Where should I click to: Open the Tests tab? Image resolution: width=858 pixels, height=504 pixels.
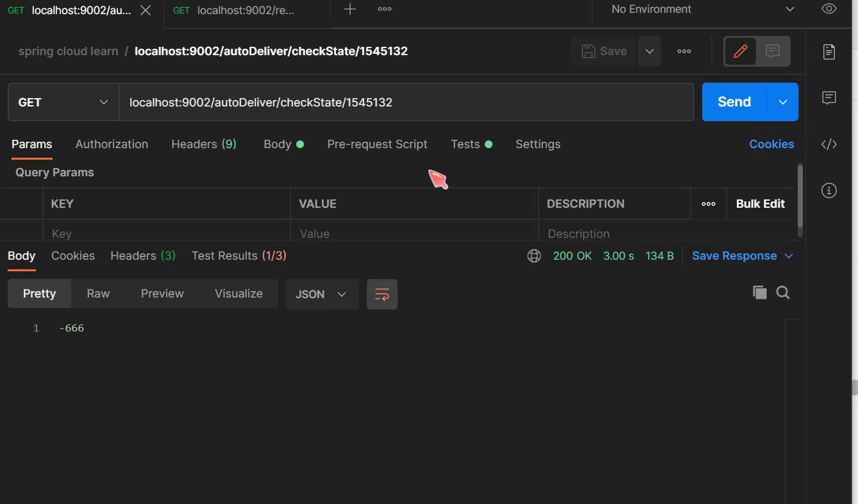[x=471, y=144]
